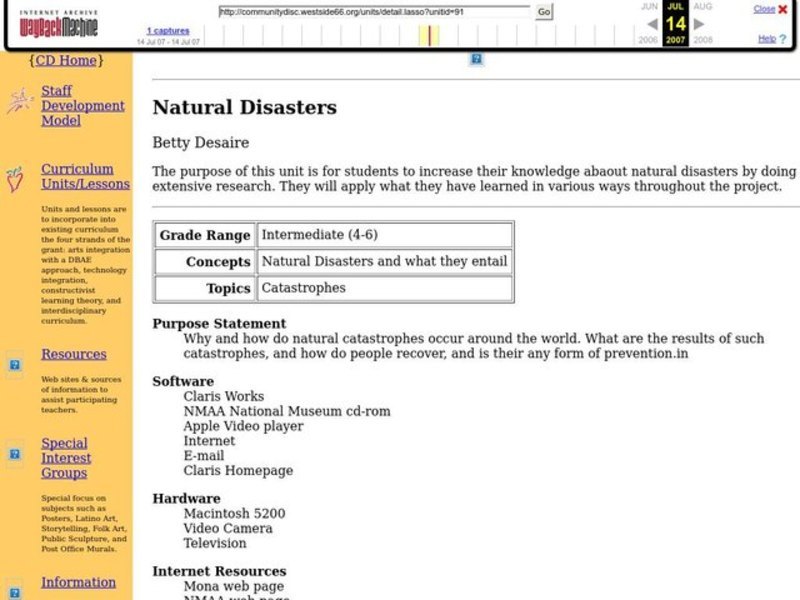This screenshot has width=800, height=600.
Task: Open the Resources section
Action: tap(73, 354)
